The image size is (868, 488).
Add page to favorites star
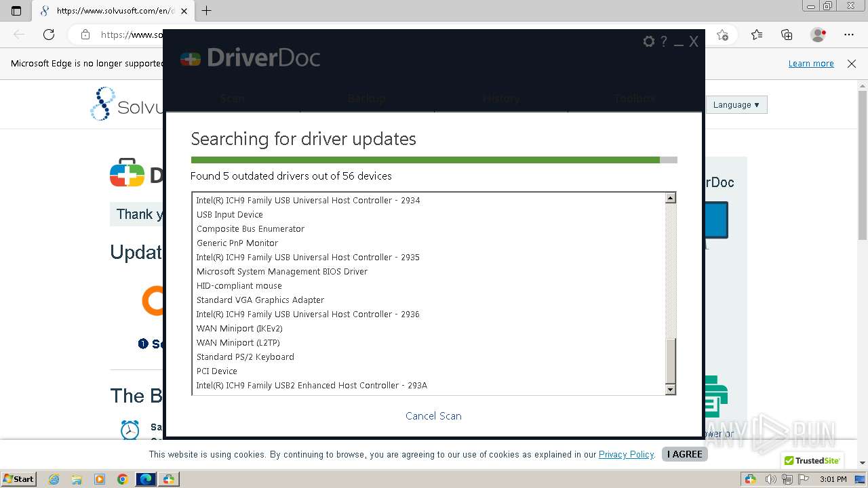pos(722,35)
